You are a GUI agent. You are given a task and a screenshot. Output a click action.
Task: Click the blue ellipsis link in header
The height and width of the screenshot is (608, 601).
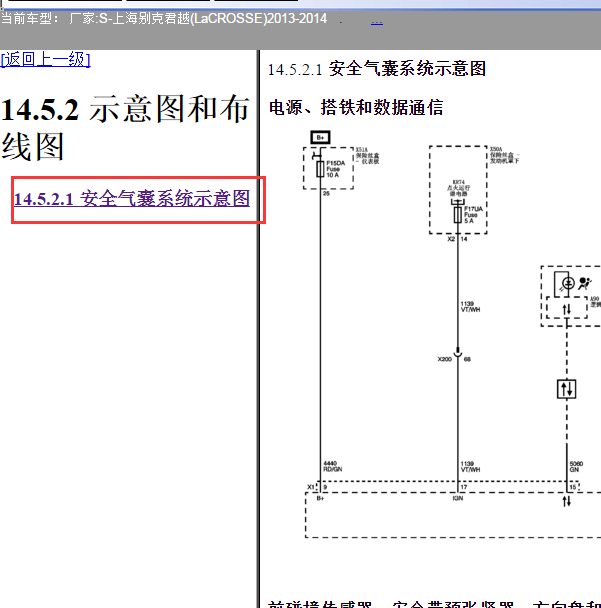tap(376, 22)
